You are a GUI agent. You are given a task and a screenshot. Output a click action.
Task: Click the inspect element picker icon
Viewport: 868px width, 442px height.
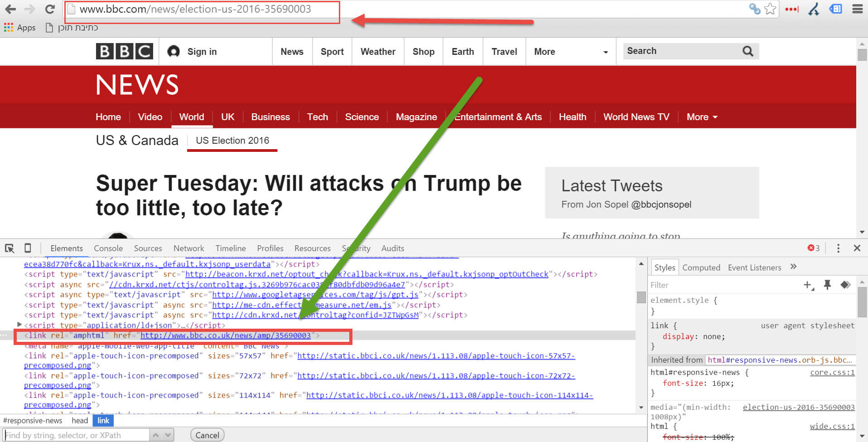pos(10,248)
